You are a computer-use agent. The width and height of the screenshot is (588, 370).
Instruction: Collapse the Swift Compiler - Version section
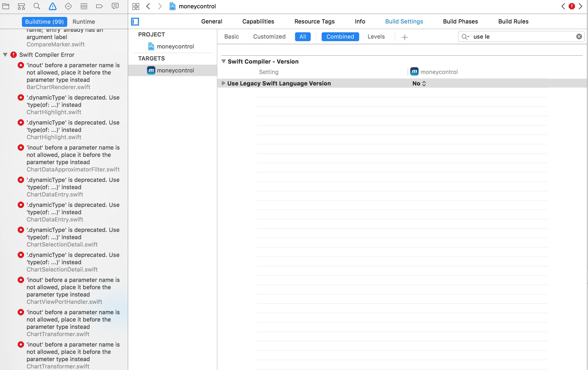(223, 61)
